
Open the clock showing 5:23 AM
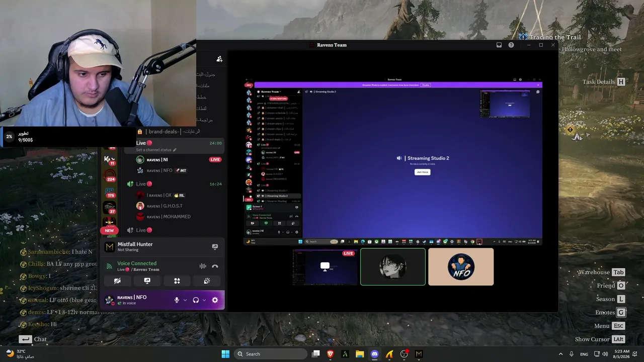click(622, 354)
